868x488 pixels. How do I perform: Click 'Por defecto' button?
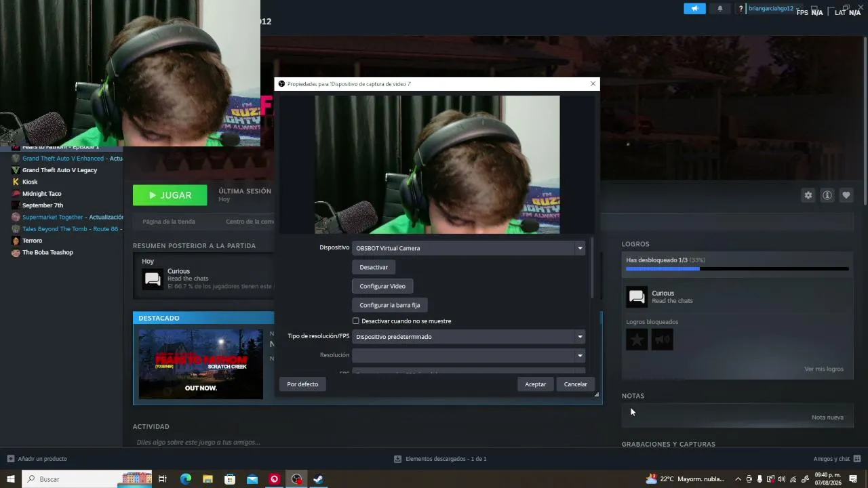coord(302,384)
